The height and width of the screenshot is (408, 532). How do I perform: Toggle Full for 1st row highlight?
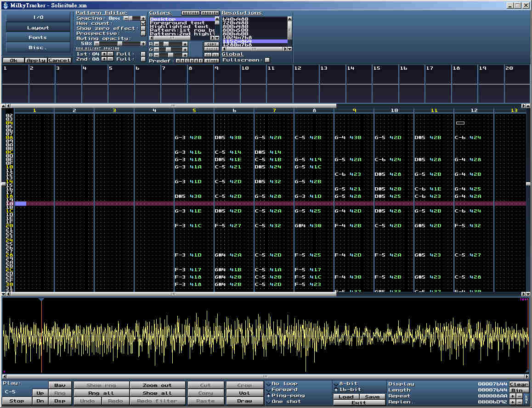click(143, 54)
